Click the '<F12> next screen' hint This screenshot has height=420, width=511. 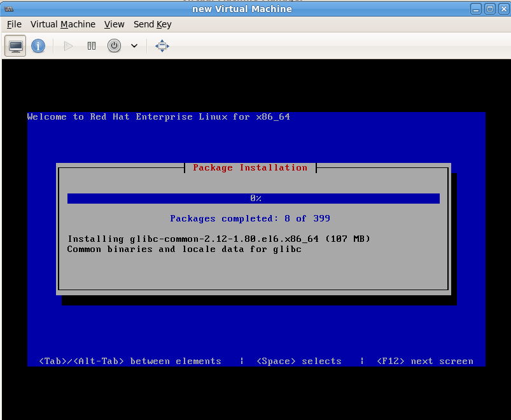coord(425,361)
